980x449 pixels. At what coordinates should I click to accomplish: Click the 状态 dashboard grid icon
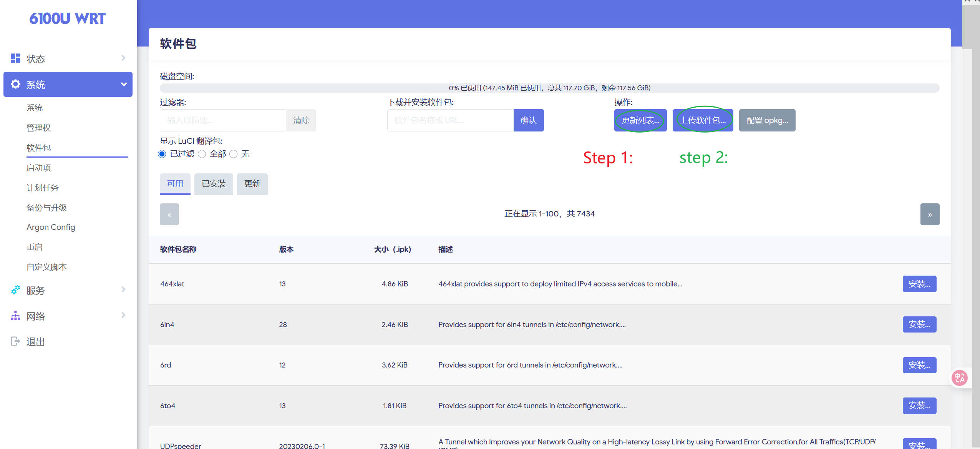15,58
